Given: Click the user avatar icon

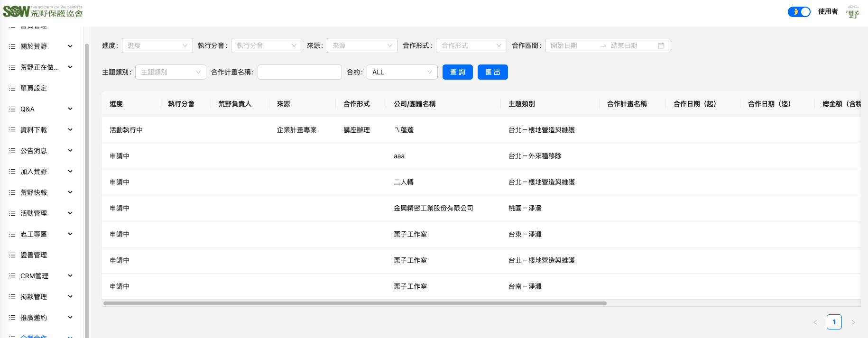Looking at the screenshot, I should (853, 12).
